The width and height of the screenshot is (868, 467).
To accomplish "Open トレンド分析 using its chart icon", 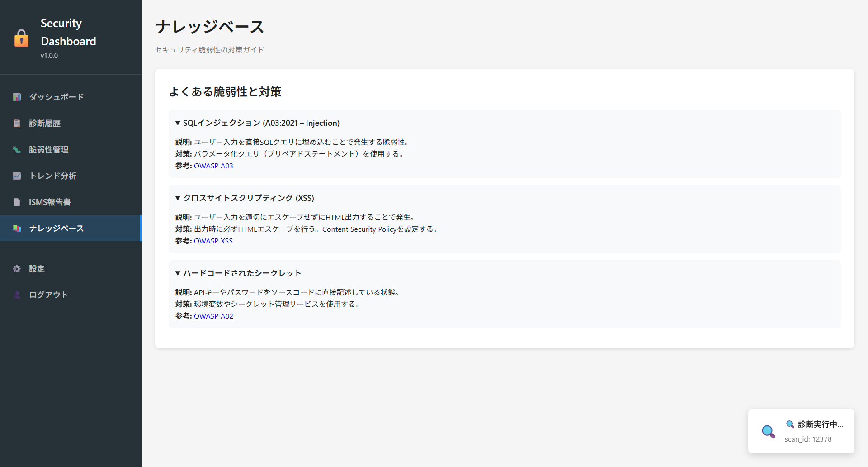I will click(x=17, y=176).
